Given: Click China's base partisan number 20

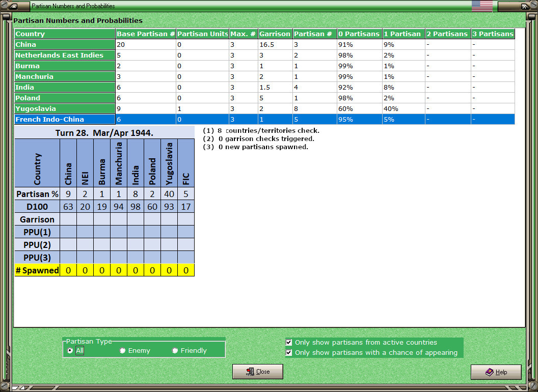Looking at the screenshot, I should pyautogui.click(x=146, y=45).
